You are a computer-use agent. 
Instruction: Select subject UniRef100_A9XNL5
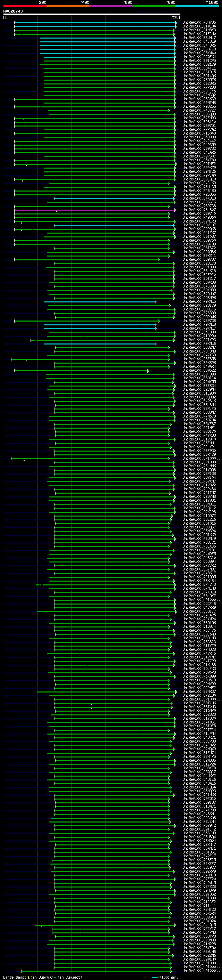199,302
